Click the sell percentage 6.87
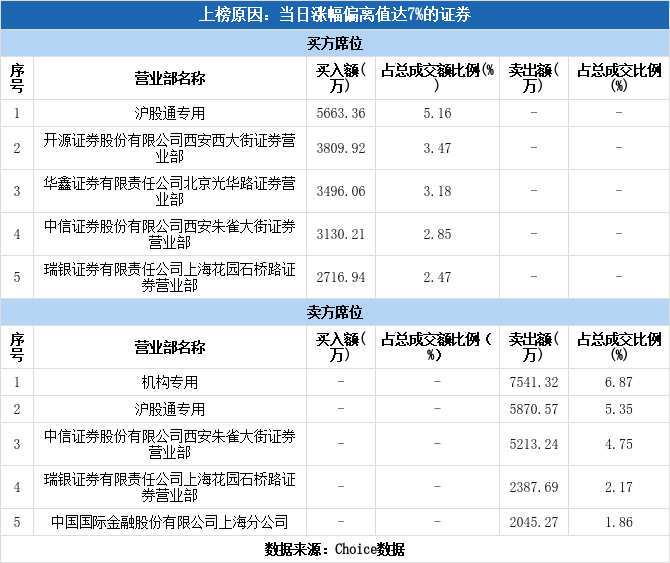 (619, 382)
